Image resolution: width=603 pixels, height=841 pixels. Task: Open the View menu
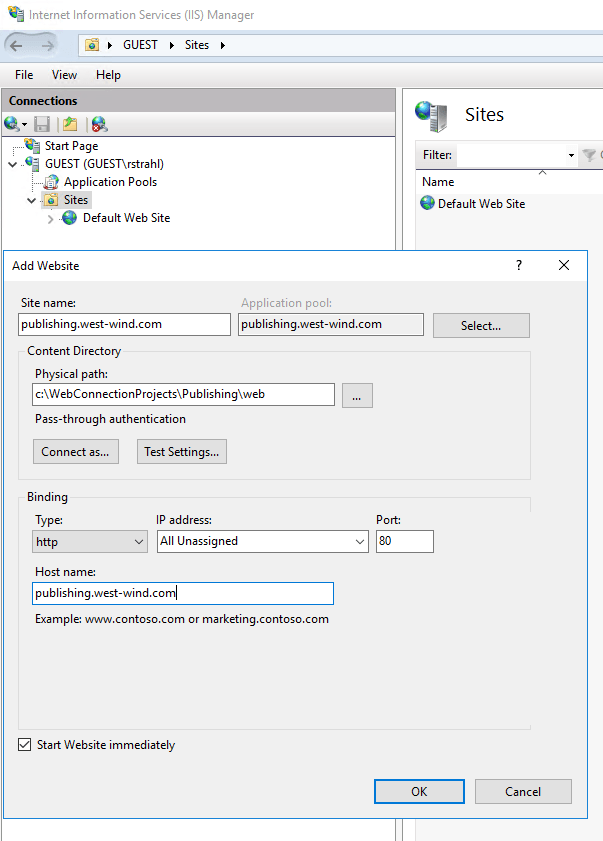(x=64, y=75)
